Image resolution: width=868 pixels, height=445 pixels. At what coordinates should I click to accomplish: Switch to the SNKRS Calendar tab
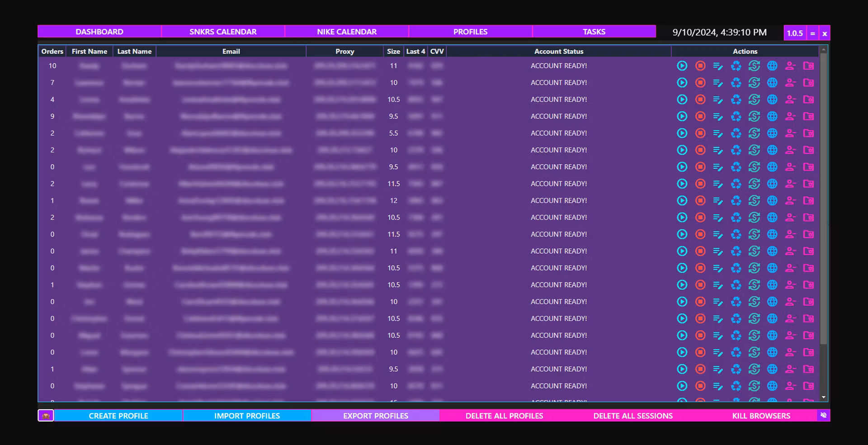click(x=223, y=32)
